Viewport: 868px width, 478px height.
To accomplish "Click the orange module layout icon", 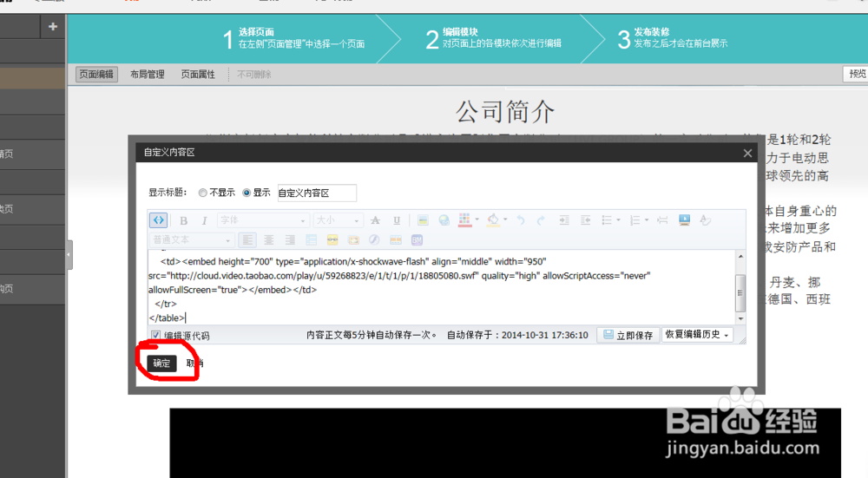I will click(x=395, y=240).
